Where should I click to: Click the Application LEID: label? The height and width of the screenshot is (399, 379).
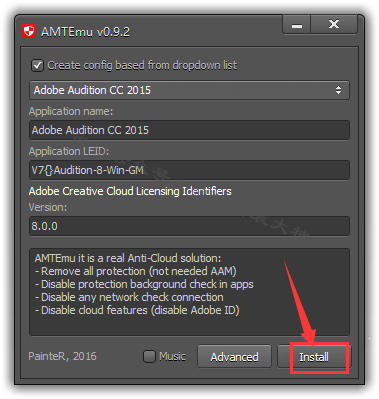(69, 151)
